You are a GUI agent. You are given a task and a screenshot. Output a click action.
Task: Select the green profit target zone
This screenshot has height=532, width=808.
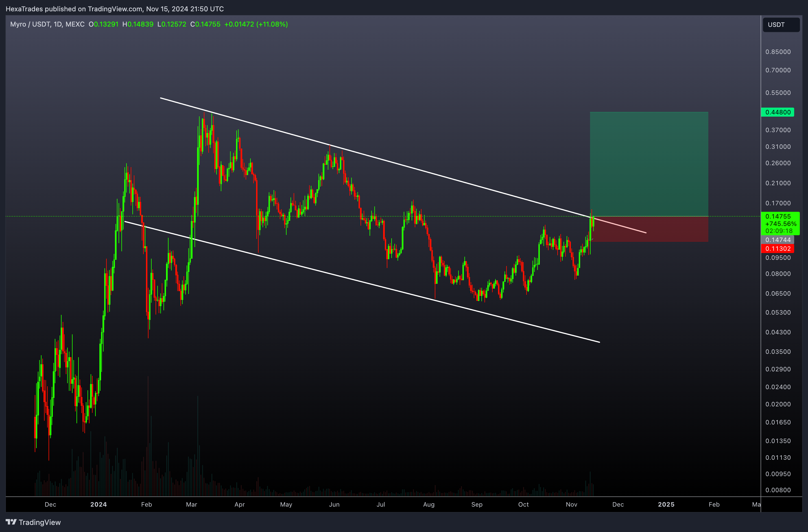[649, 164]
